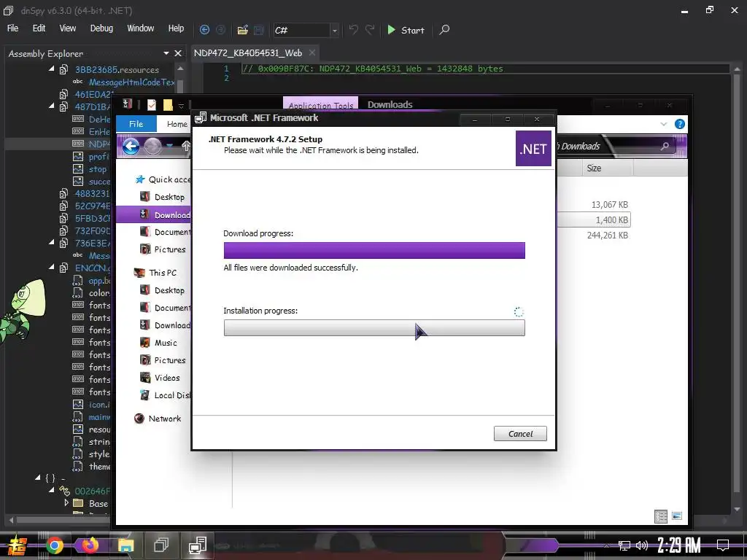
Task: Collapse the 736E3E resources node
Action: pyautogui.click(x=52, y=242)
